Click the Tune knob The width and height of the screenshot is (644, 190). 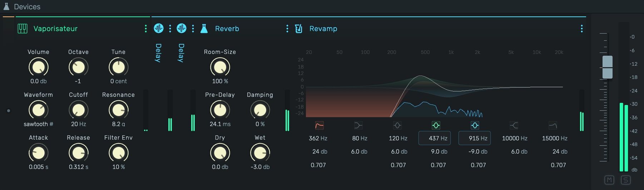[118, 67]
